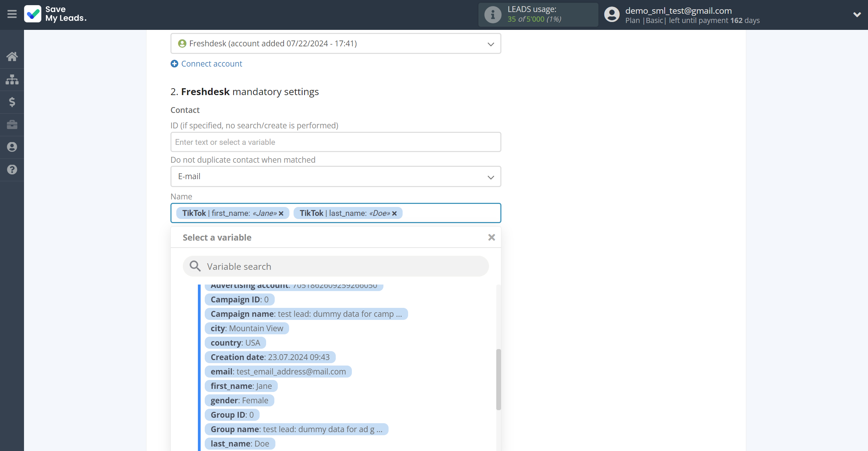Click the plus icon beside Connect account
868x451 pixels.
point(175,64)
